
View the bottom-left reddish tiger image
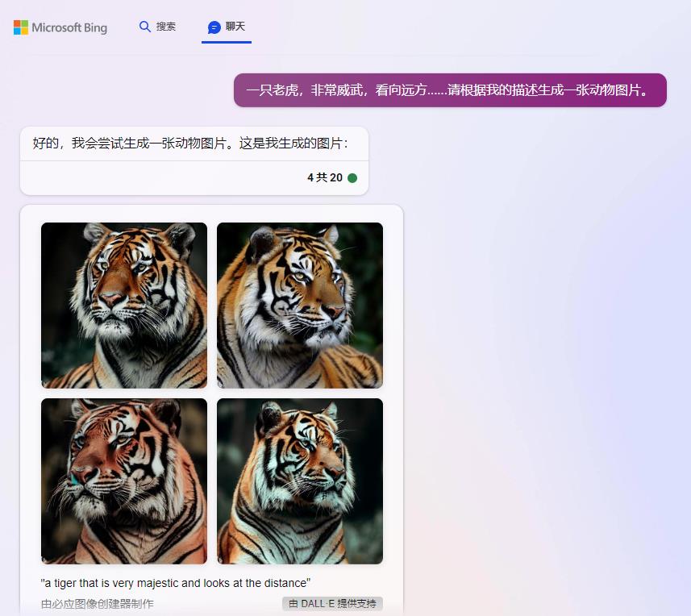124,481
